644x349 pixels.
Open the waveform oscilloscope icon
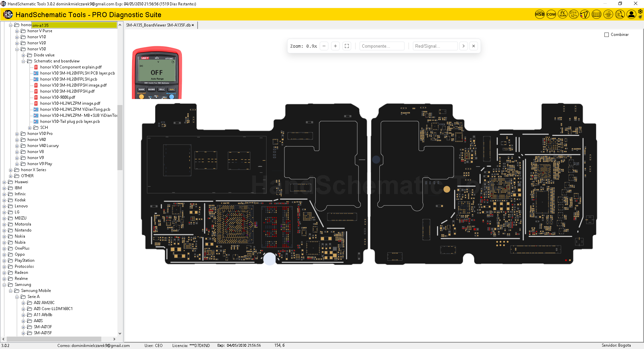tap(608, 14)
